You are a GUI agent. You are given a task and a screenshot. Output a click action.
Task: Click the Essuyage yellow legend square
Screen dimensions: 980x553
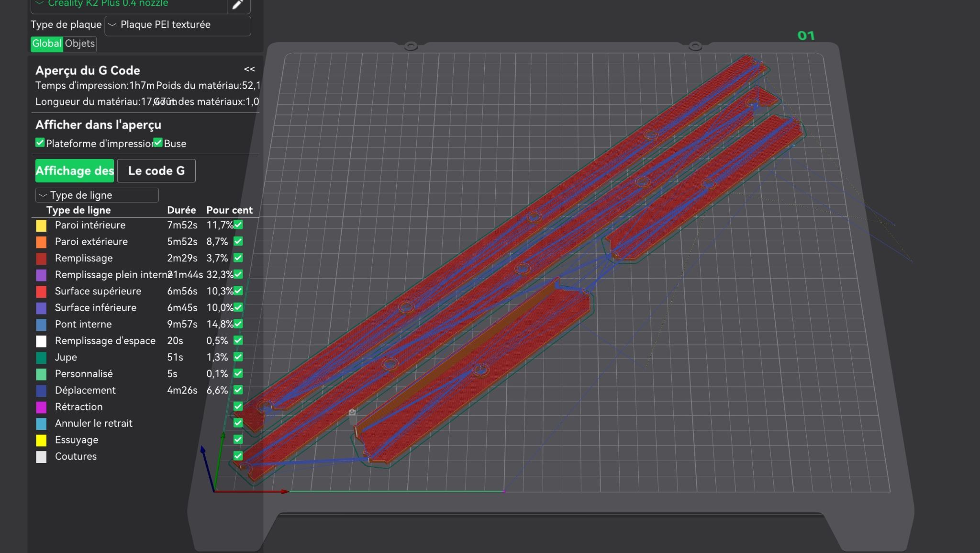tap(42, 440)
